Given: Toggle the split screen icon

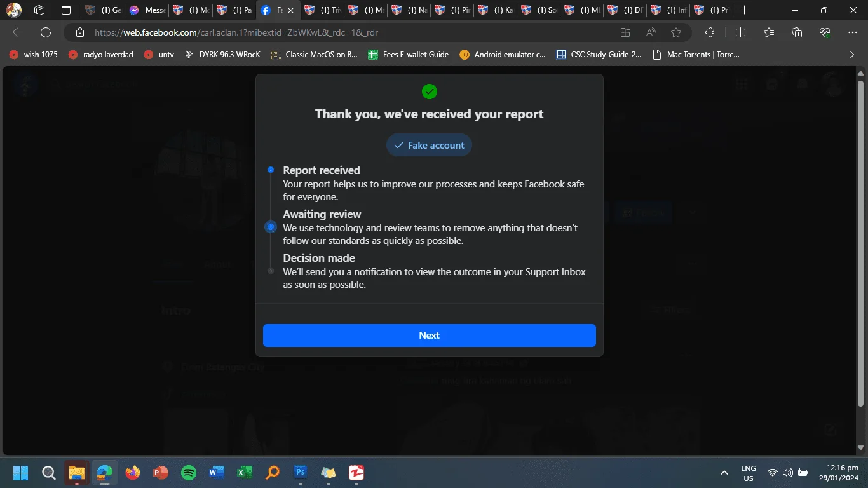Looking at the screenshot, I should click(740, 32).
